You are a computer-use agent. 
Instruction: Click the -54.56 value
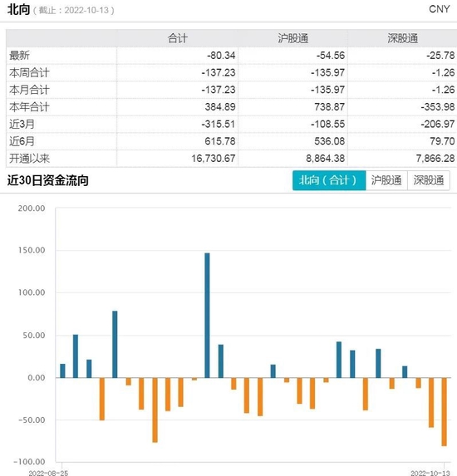pyautogui.click(x=331, y=56)
